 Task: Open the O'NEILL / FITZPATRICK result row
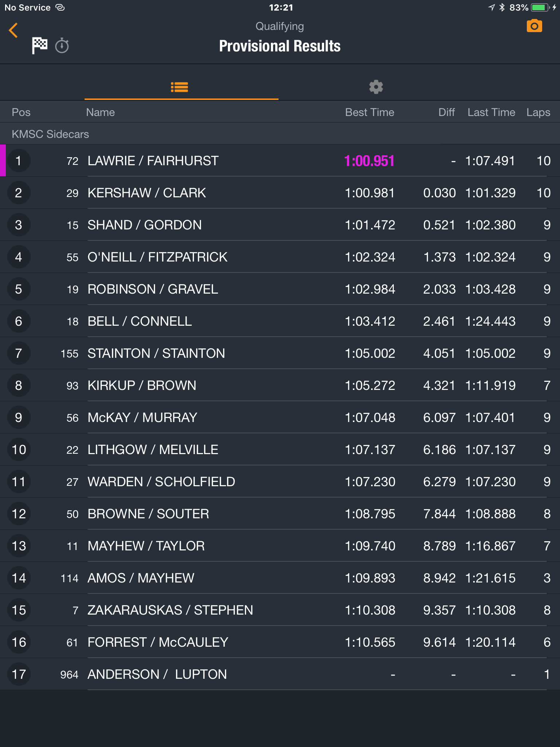pos(280,257)
